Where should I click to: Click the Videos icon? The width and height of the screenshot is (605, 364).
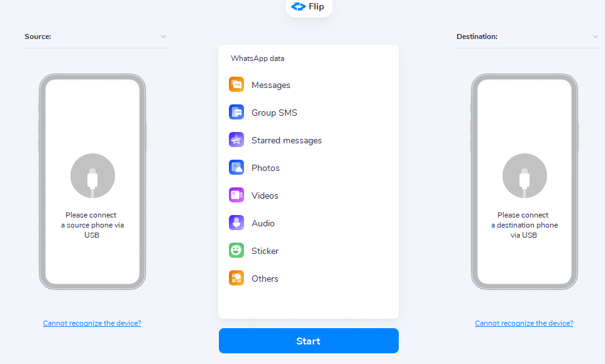coord(236,195)
